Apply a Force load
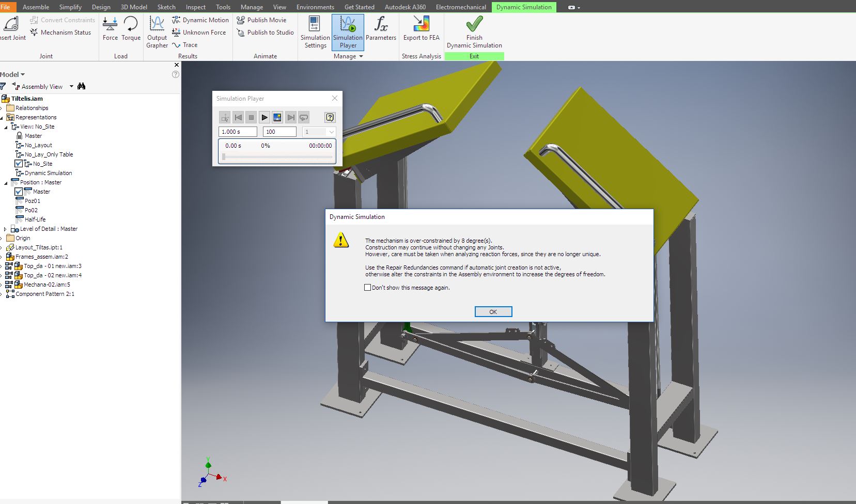The width and height of the screenshot is (856, 504). [110, 28]
